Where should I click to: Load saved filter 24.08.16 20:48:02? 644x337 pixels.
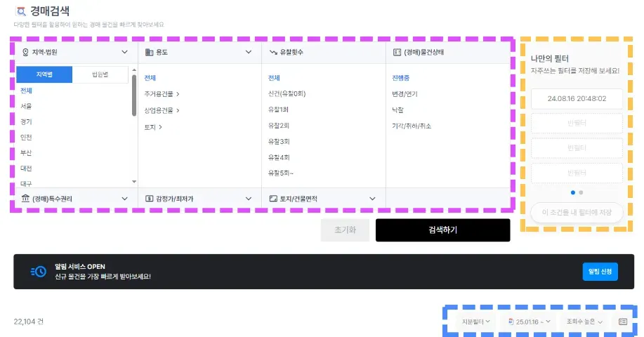pos(577,98)
